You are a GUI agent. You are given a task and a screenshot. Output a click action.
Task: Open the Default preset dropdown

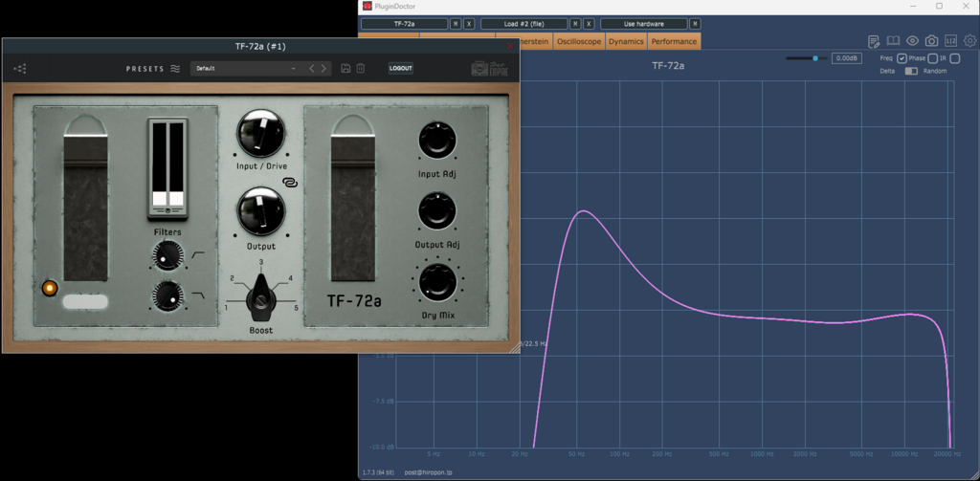click(x=246, y=69)
